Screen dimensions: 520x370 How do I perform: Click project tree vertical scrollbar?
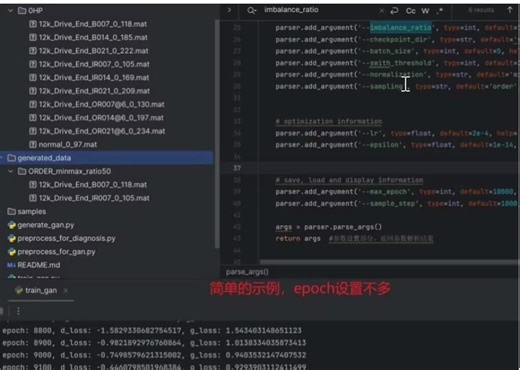[x=217, y=133]
